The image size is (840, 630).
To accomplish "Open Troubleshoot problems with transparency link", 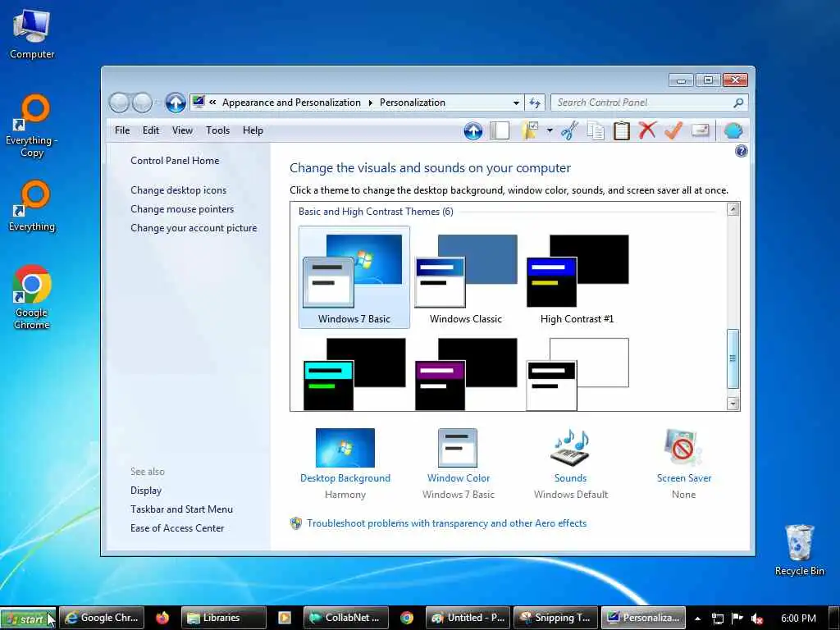I will [446, 523].
